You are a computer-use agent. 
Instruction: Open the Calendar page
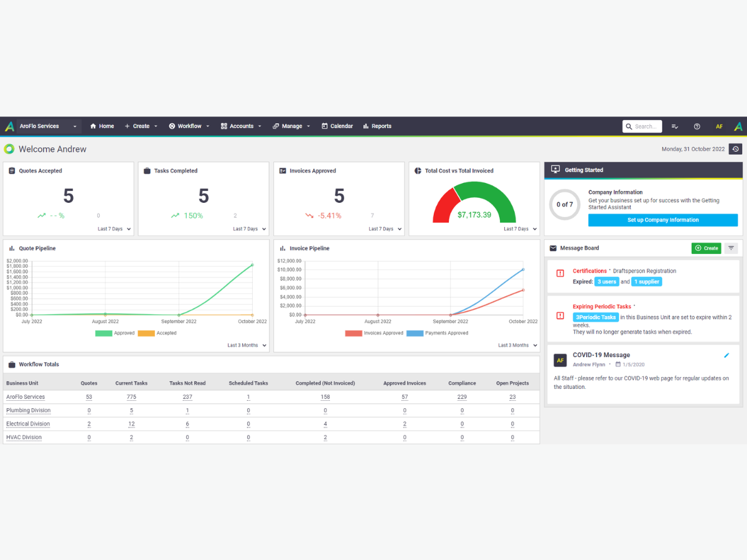(x=337, y=126)
